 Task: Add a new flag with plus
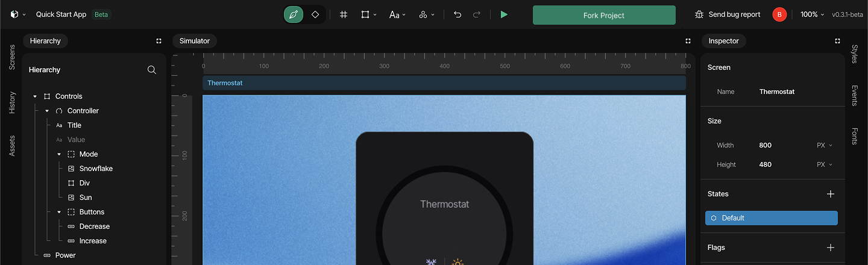831,248
